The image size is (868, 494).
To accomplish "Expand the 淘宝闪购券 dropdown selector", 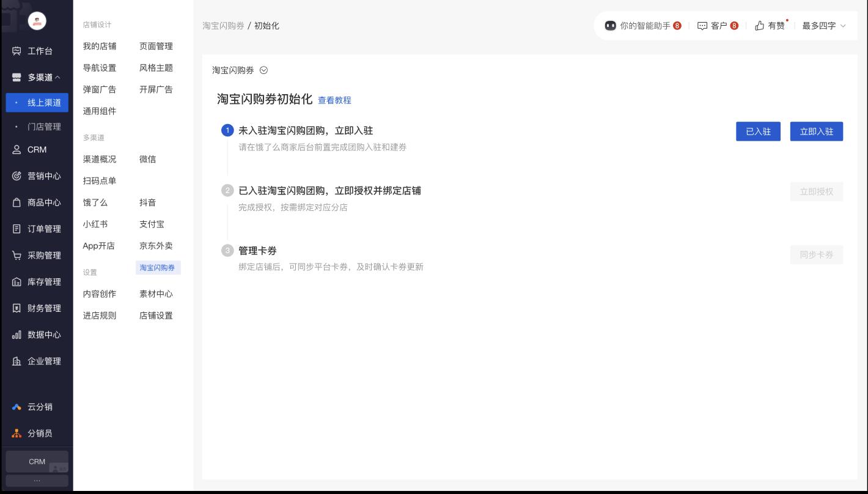I will tap(263, 70).
